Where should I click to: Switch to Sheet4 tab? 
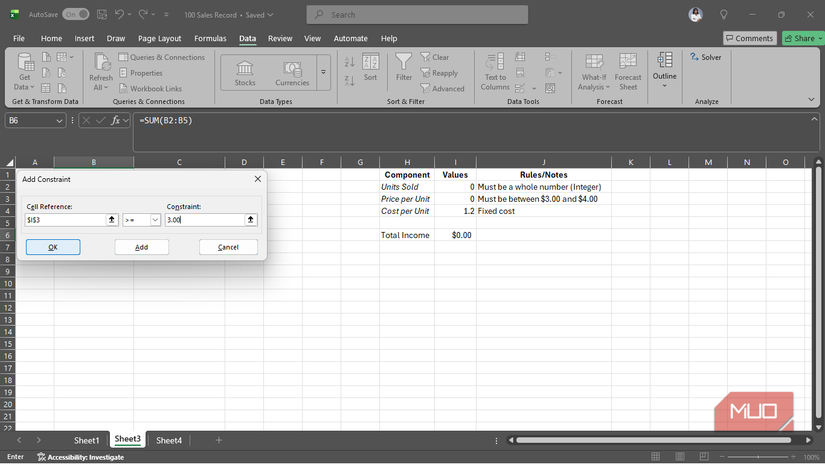coord(169,440)
